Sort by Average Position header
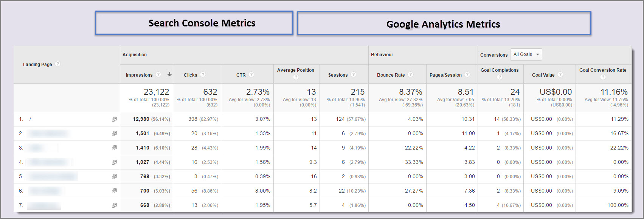The width and height of the screenshot is (644, 219). tap(295, 70)
